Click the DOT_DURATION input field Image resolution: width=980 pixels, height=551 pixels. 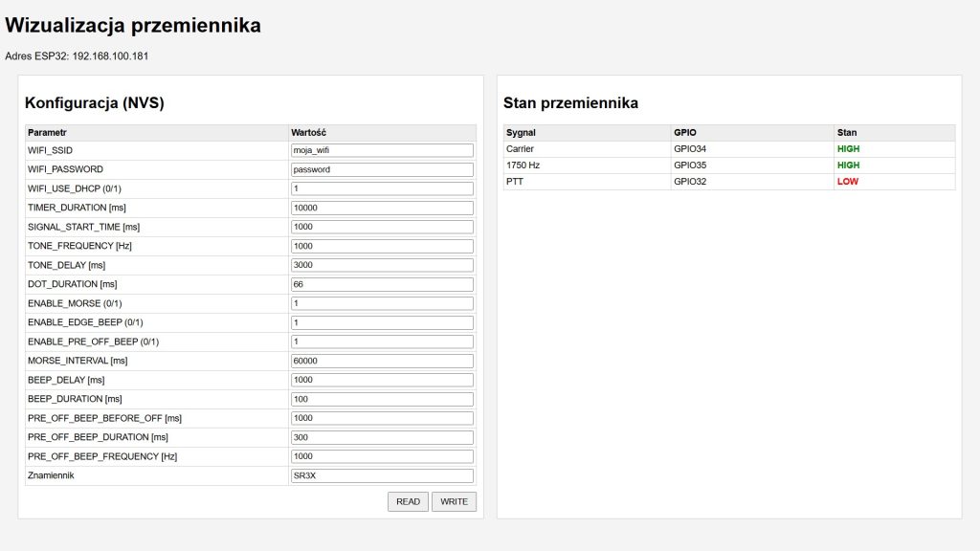pyautogui.click(x=382, y=284)
